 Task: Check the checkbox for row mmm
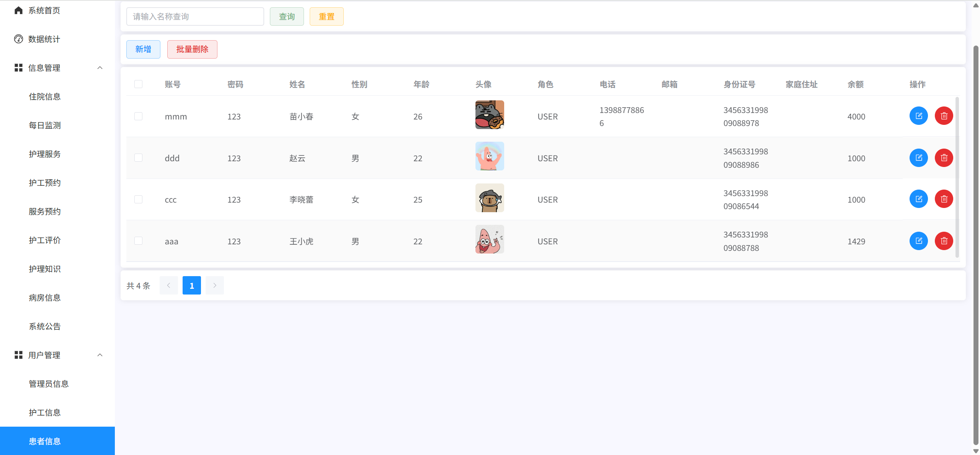click(138, 116)
